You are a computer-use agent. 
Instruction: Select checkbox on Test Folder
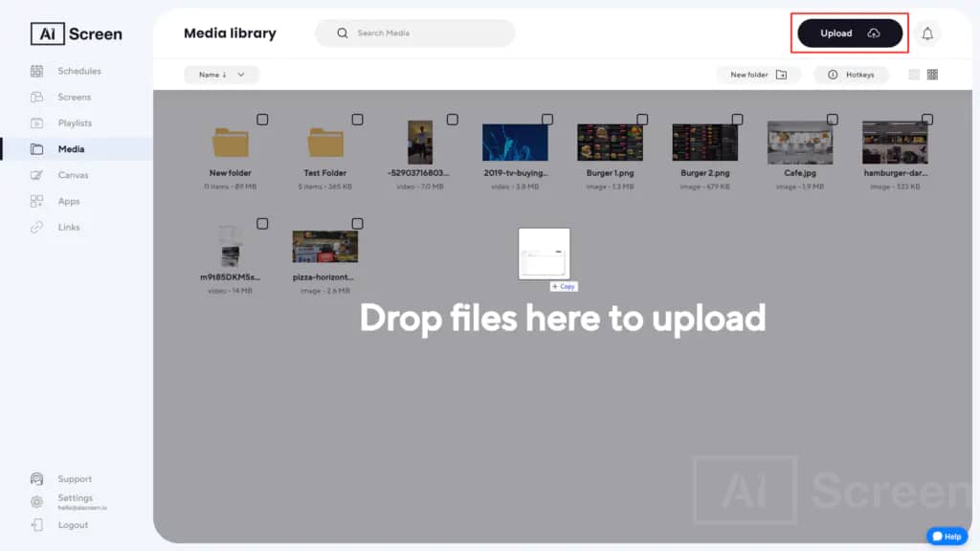[358, 120]
